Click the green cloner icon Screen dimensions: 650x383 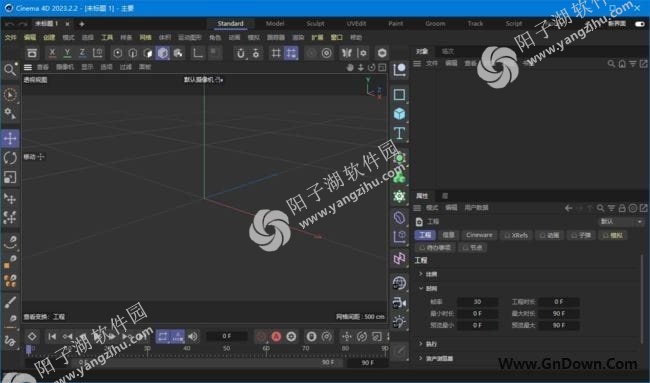point(399,178)
